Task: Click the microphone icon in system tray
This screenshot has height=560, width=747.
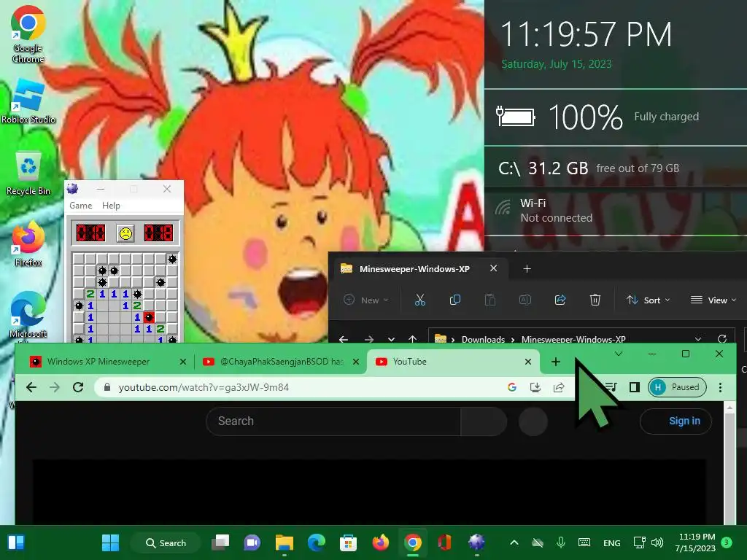Action: point(561,542)
